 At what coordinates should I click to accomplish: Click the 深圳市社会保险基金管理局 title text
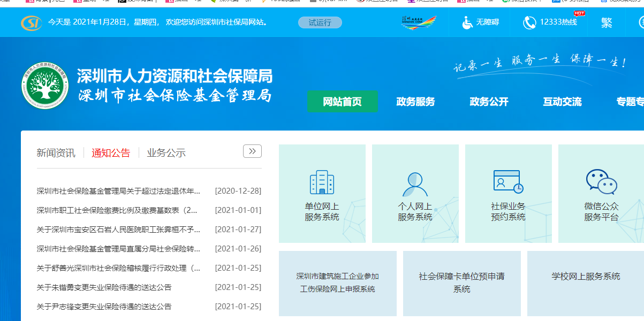(x=175, y=96)
